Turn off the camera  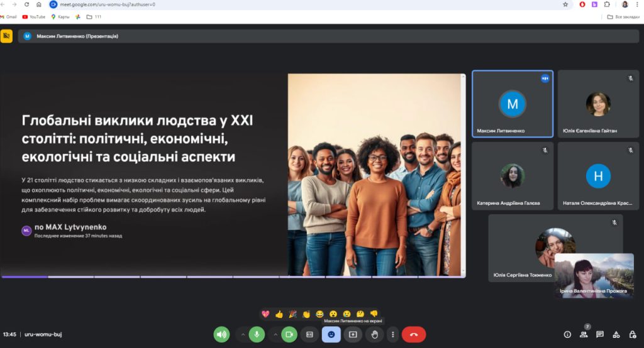pos(289,335)
